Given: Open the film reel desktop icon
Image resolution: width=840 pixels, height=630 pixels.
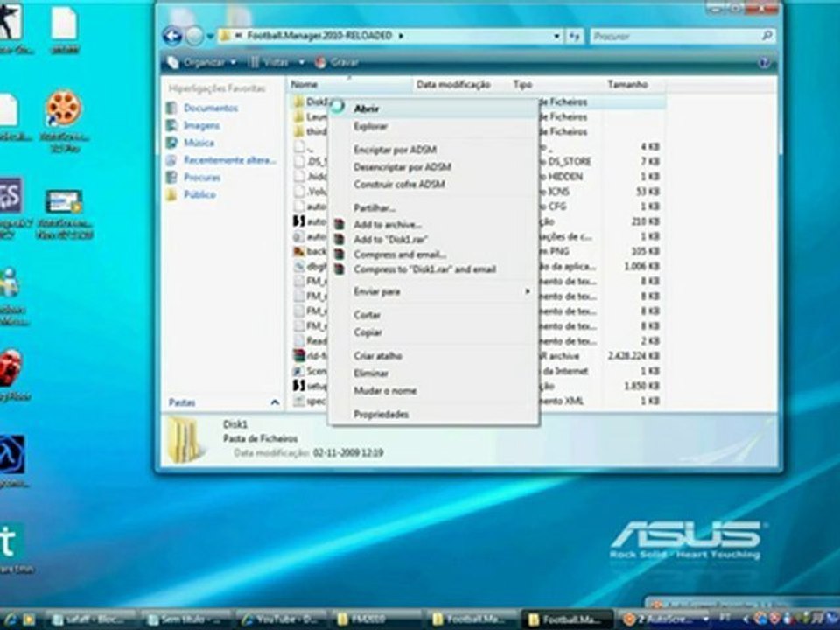Looking at the screenshot, I should tap(64, 108).
